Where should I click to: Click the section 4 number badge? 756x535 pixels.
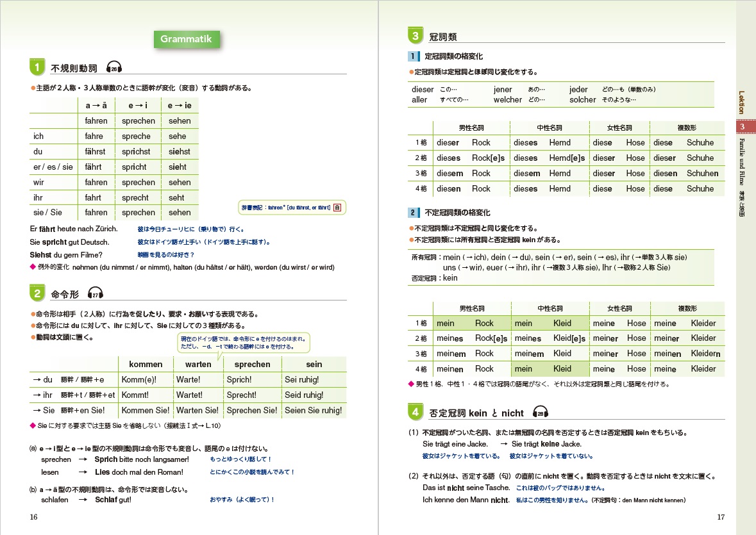tap(416, 412)
